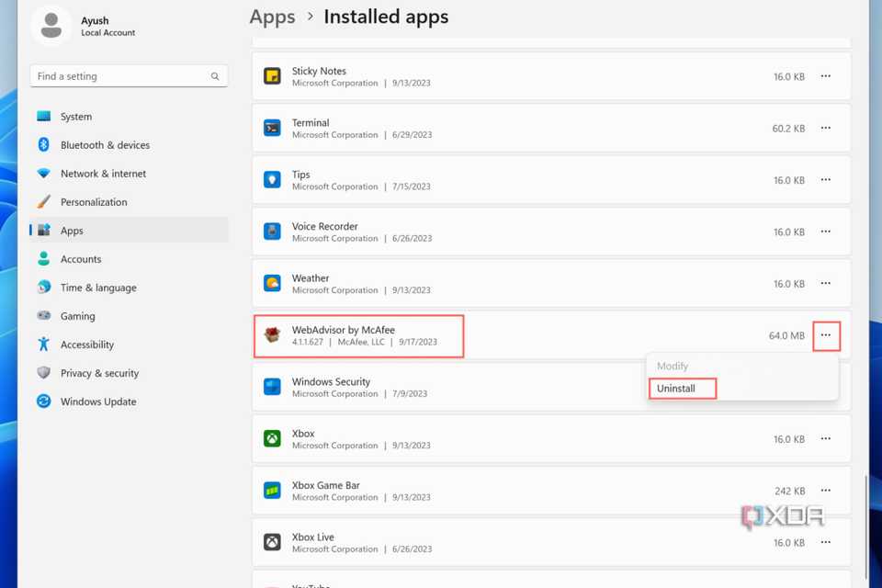The width and height of the screenshot is (882, 588).
Task: Click the Voice Recorder app icon
Action: tap(272, 232)
